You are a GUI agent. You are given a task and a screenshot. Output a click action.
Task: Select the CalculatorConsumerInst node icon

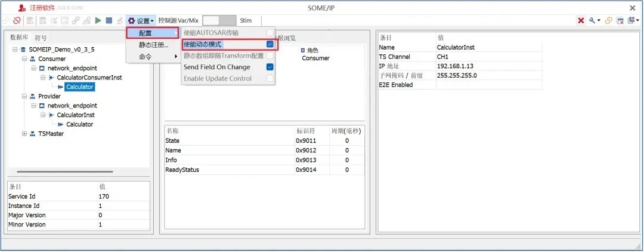tap(51, 78)
